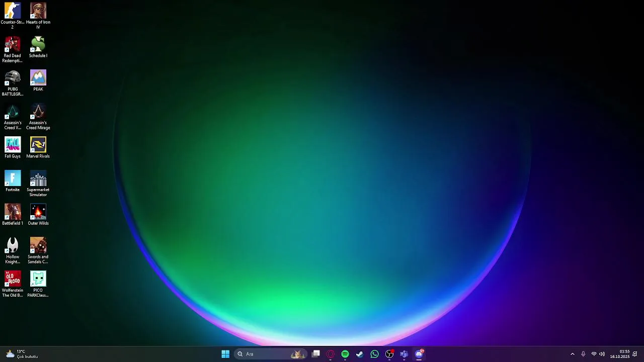The width and height of the screenshot is (644, 362).
Task: Click the microphone tray icon
Action: coord(583,354)
